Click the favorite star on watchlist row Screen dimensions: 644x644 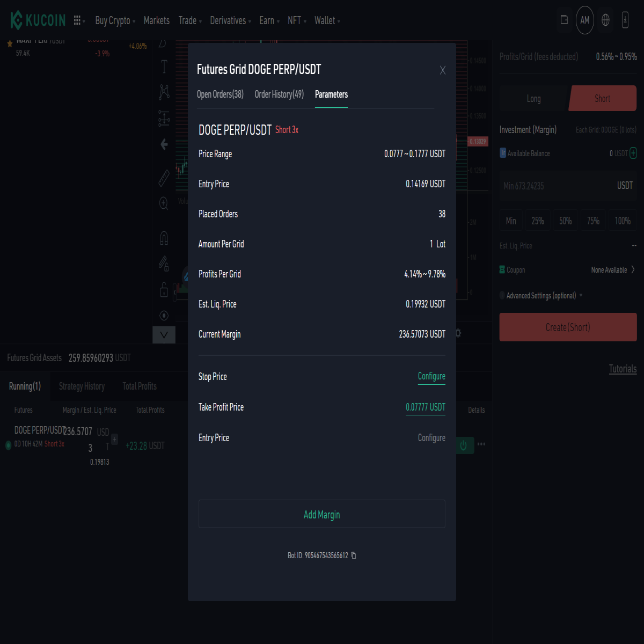click(10, 44)
